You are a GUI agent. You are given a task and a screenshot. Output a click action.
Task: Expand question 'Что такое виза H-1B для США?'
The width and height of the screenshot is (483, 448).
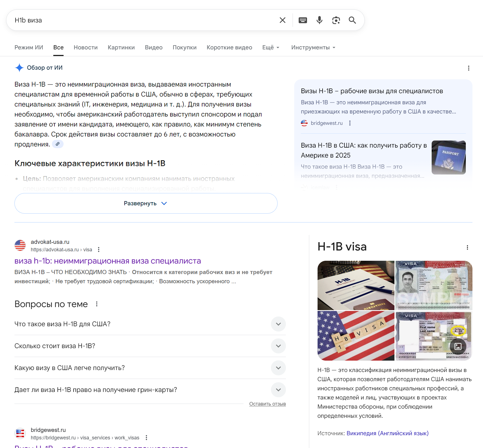tap(150, 324)
